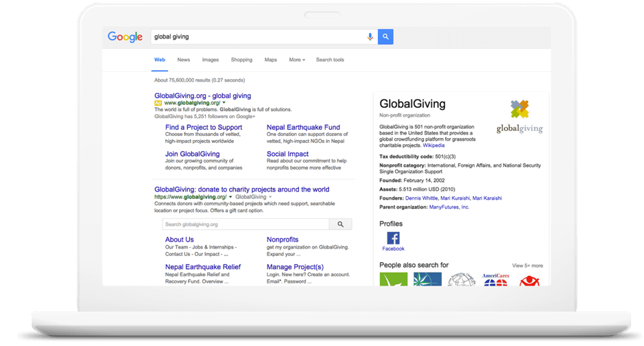Click the Search globalgiving.org field
The width and height of the screenshot is (644, 346).
(x=246, y=224)
